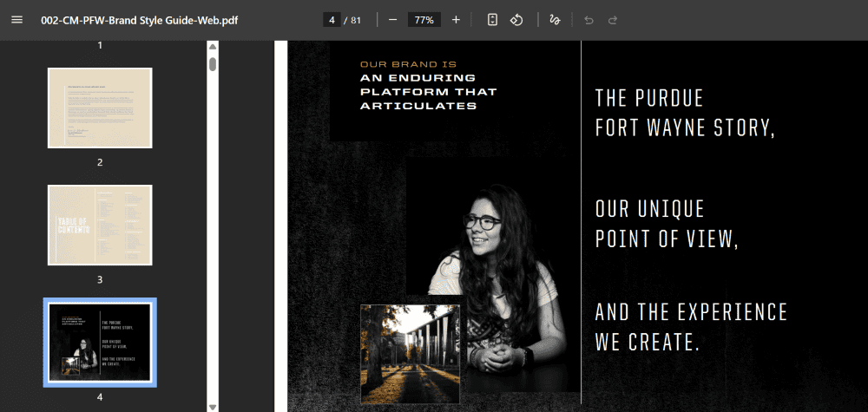The width and height of the screenshot is (868, 412).
Task: Click the fit to page icon
Action: coord(492,20)
